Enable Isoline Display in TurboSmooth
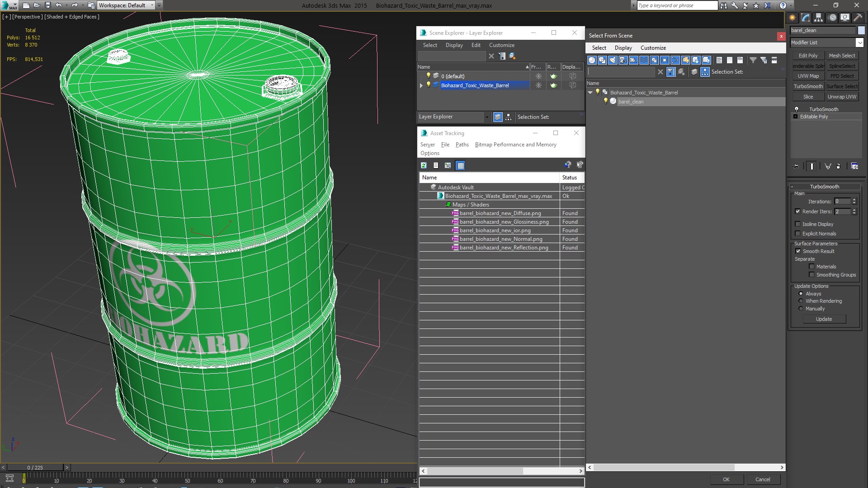868x488 pixels. [x=797, y=224]
